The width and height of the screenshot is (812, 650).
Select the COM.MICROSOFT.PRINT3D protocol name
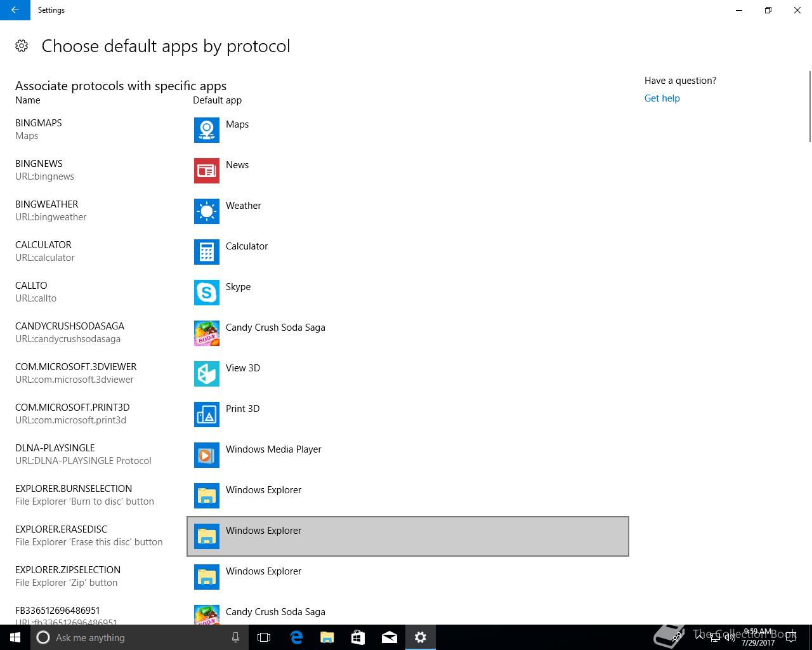[x=72, y=408]
